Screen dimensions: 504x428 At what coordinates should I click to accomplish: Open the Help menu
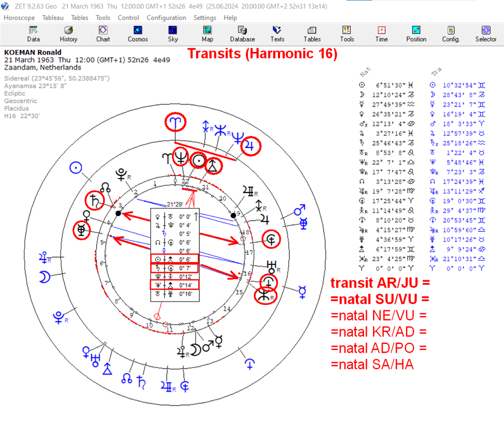pos(230,18)
